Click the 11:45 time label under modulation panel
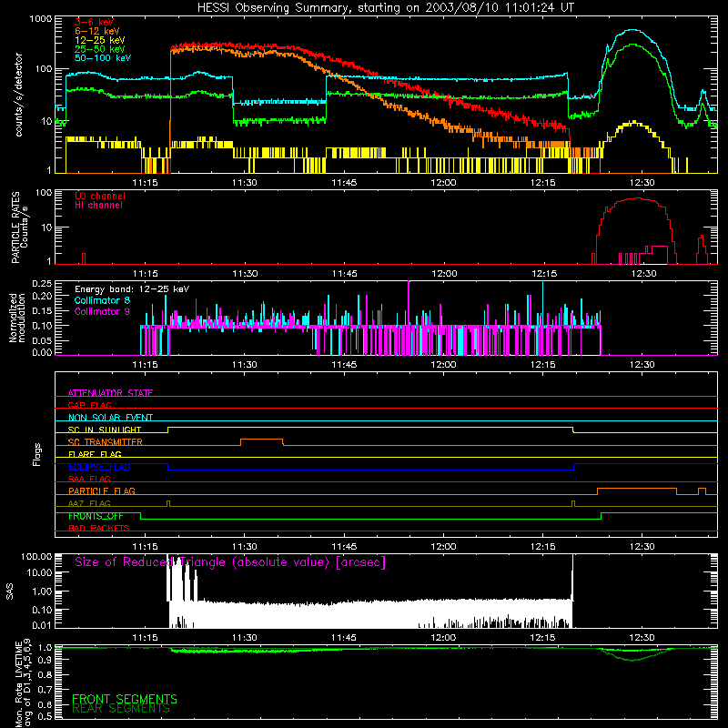This screenshot has height=728, width=728. (344, 365)
